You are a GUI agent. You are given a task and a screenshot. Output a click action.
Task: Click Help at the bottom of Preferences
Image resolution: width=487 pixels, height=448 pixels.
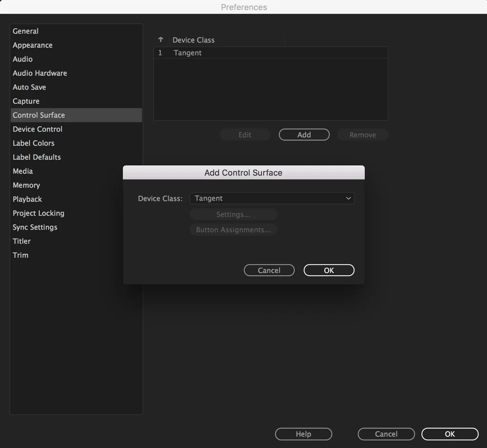(x=303, y=434)
